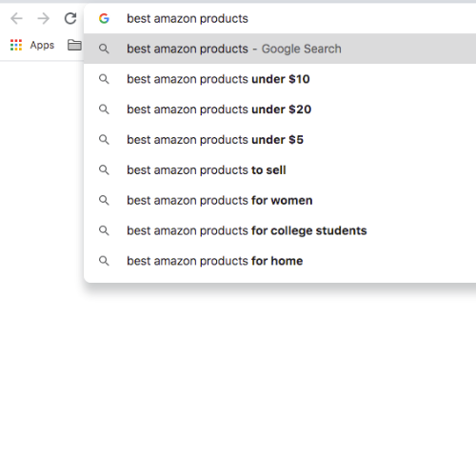Open the Apps bookmark label
The width and height of the screenshot is (476, 476).
42,45
